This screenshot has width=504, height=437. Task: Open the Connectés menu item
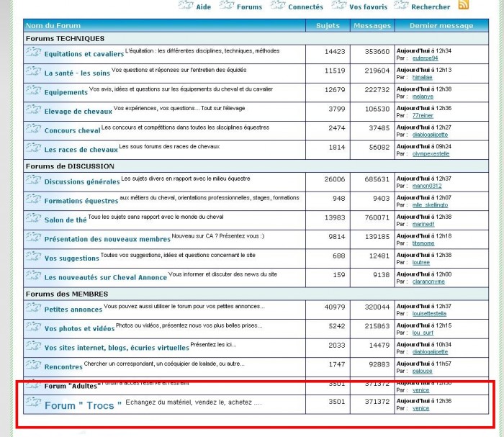tap(305, 6)
